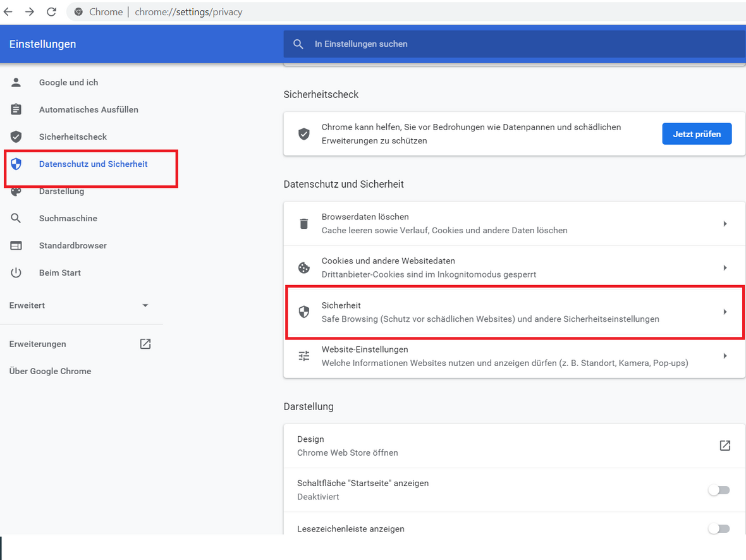Select Sicherheitscheck in the sidebar
746x560 pixels.
pyautogui.click(x=73, y=137)
